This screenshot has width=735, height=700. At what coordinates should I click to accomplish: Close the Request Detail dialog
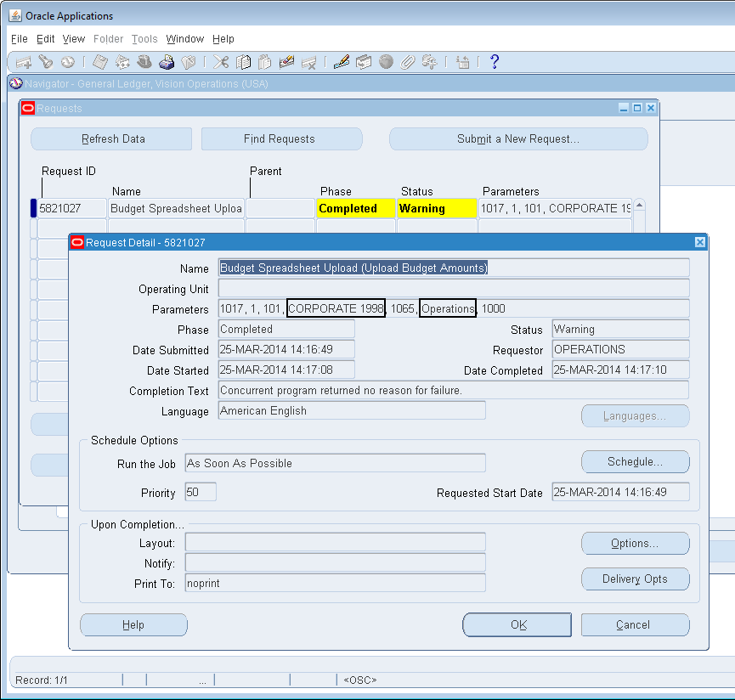coord(700,242)
